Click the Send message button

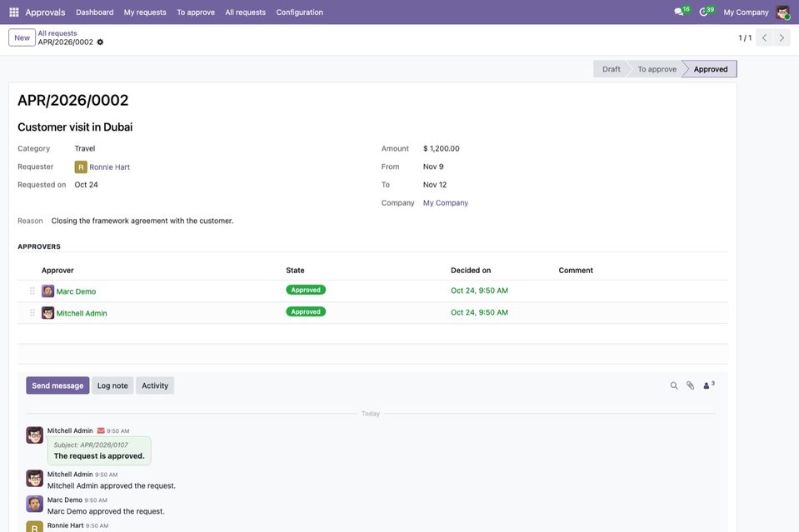pyautogui.click(x=57, y=386)
